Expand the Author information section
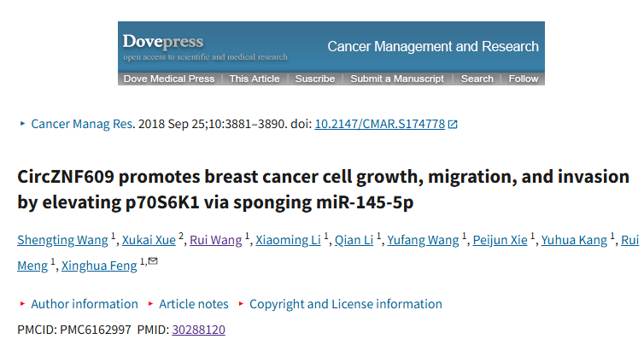 (x=85, y=304)
